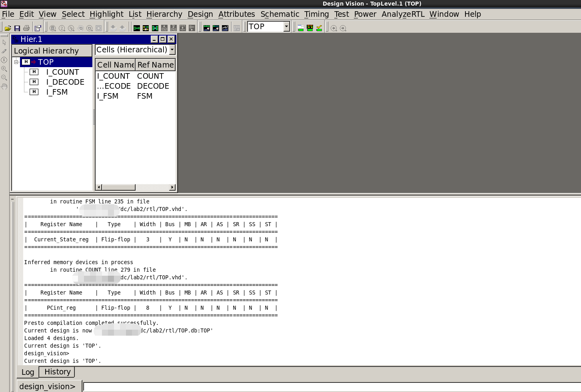Open the Cells (Hierarchical) view dropdown
The width and height of the screenshot is (581, 392).
tap(172, 50)
